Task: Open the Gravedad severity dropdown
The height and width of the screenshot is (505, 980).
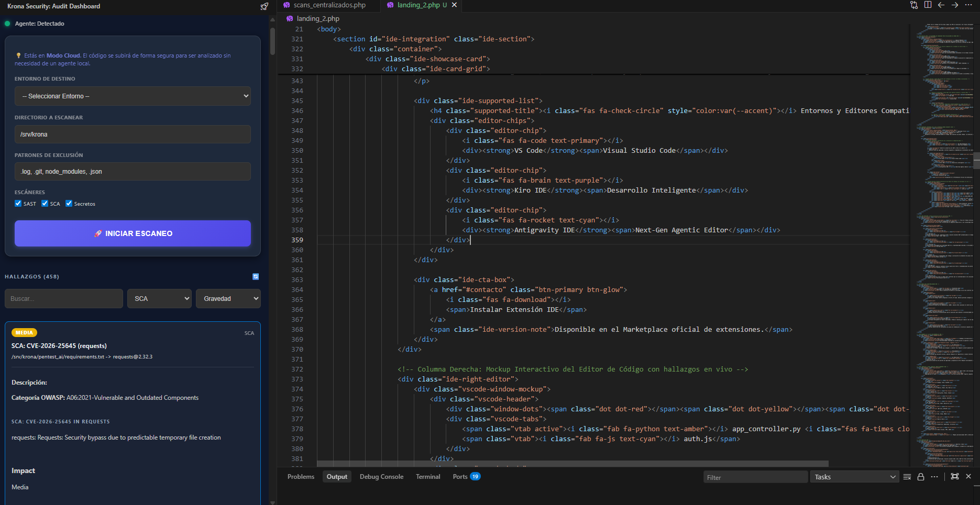Action: pyautogui.click(x=228, y=299)
